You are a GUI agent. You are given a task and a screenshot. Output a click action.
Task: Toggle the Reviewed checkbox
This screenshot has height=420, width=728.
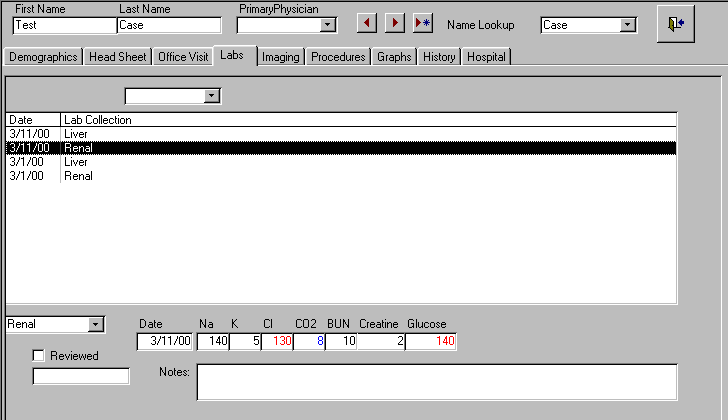click(x=39, y=356)
